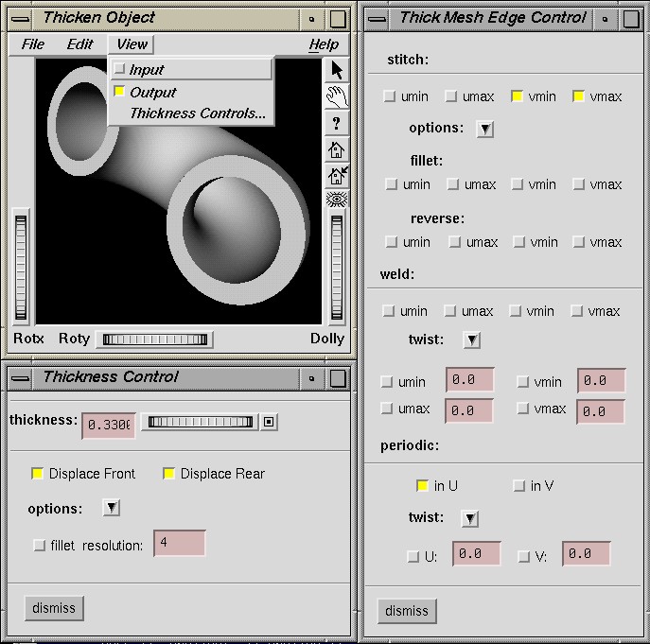The width and height of the screenshot is (650, 644).
Task: Activate the hand view-manipulation tool
Action: coord(337,96)
